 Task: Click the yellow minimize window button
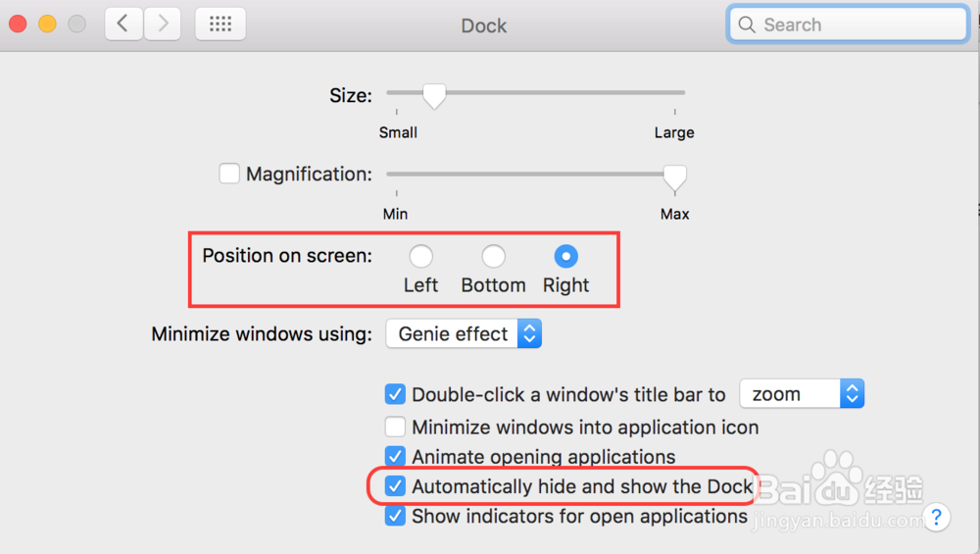click(47, 24)
